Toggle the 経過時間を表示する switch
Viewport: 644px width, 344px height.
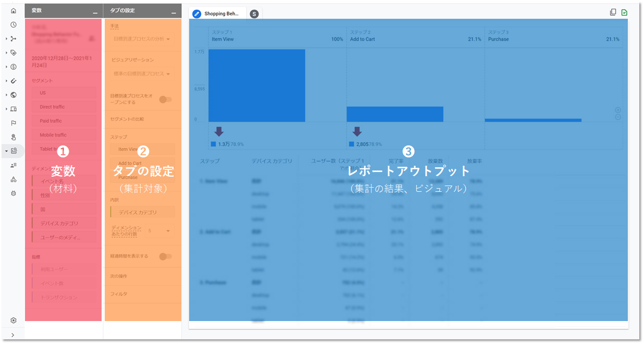tap(165, 256)
